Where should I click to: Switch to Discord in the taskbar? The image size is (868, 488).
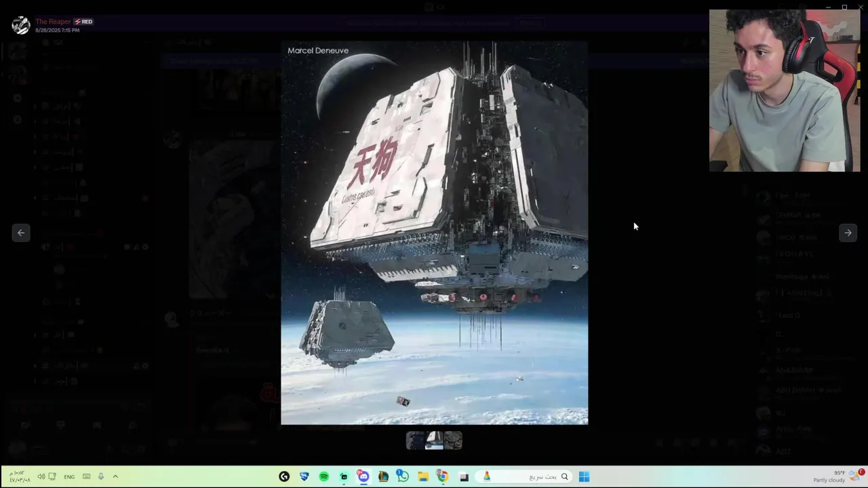[363, 476]
